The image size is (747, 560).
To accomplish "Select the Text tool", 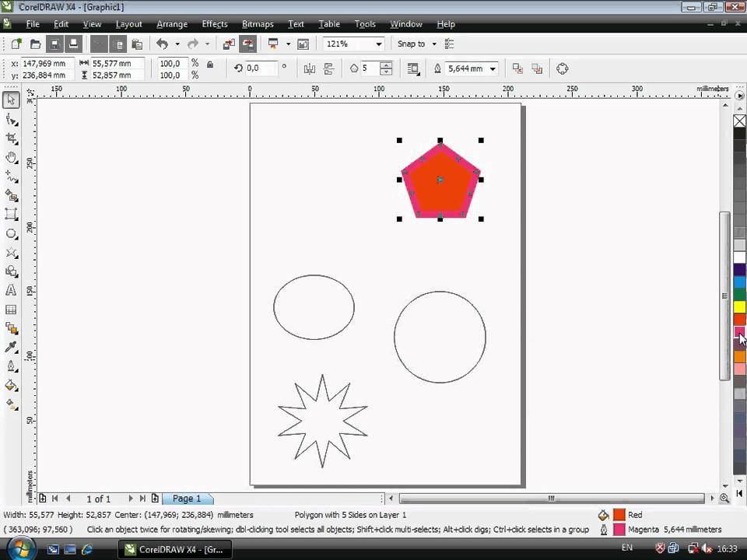I will [x=11, y=290].
